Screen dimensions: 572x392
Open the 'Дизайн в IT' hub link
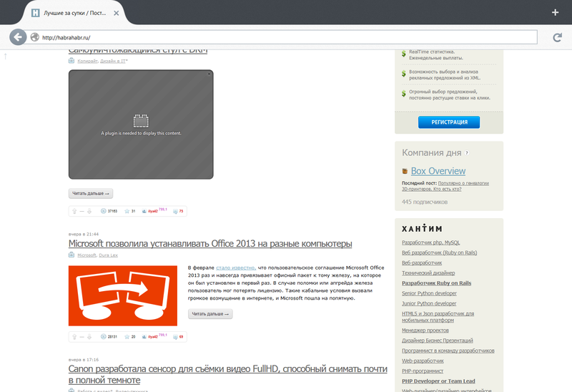pos(113,61)
